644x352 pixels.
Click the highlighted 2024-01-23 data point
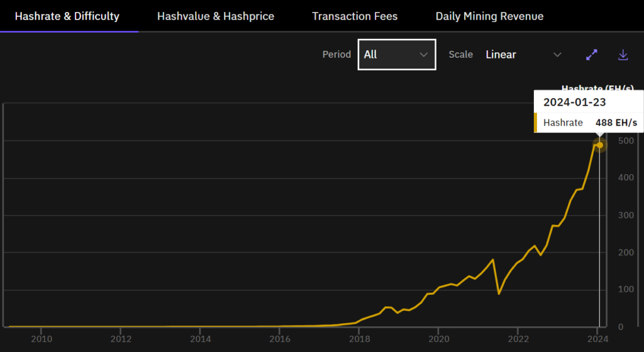tap(599, 145)
